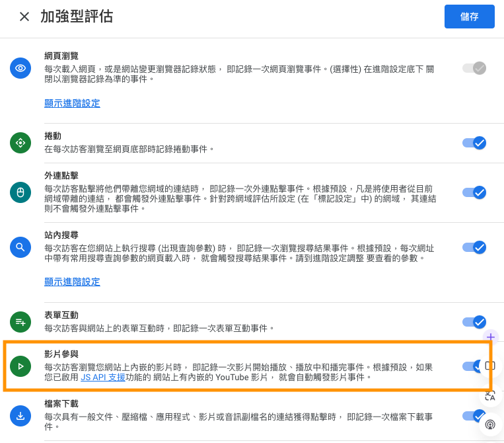The height and width of the screenshot is (443, 504).
Task: Click the purple plus floating icon
Action: click(491, 337)
